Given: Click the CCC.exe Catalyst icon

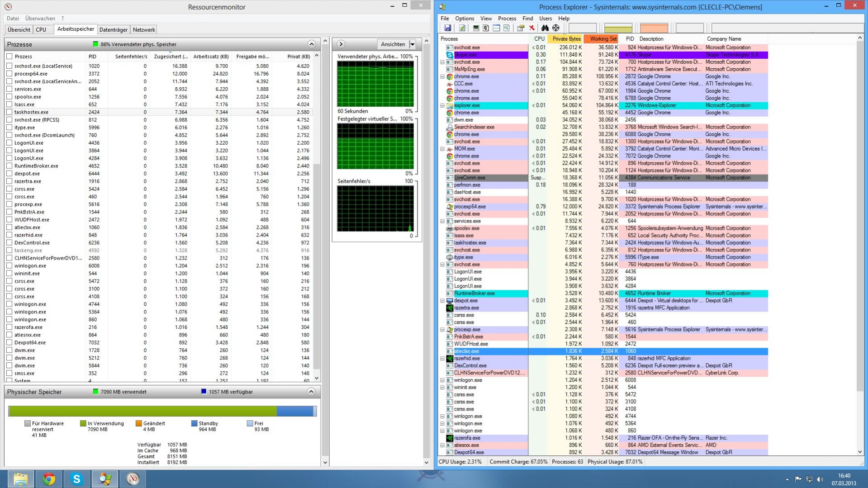Looking at the screenshot, I should coord(450,84).
